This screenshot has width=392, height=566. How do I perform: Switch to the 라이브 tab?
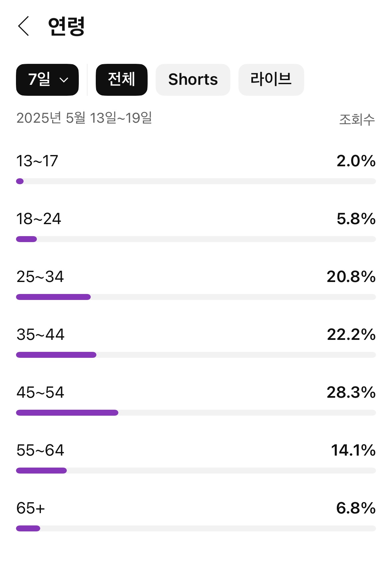coord(271,80)
